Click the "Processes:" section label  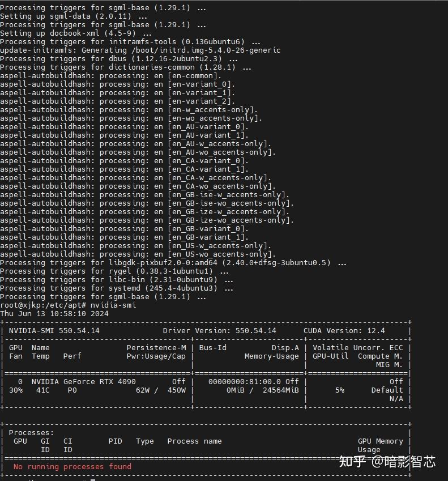32,433
